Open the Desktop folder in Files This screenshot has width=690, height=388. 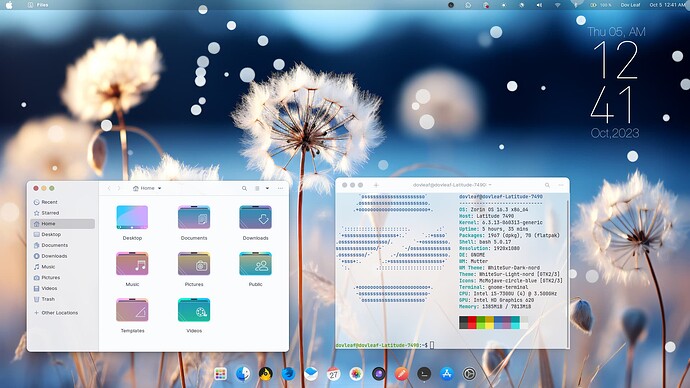[132, 217]
